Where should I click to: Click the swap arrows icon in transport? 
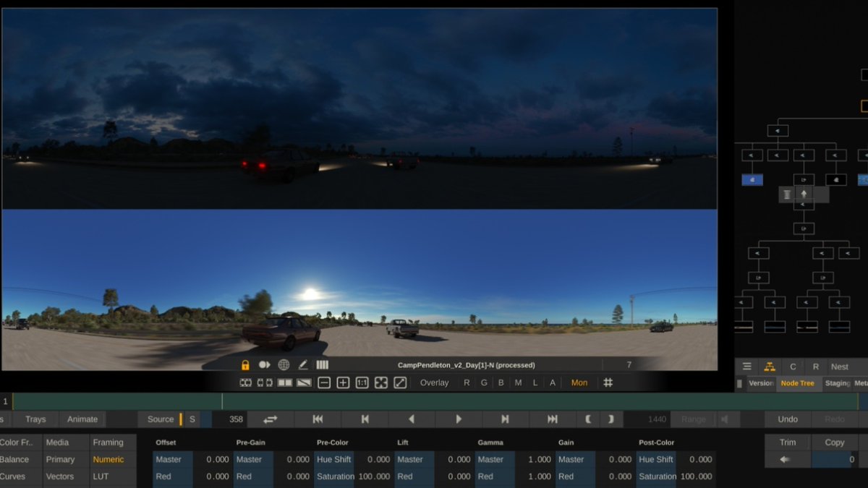coord(271,419)
